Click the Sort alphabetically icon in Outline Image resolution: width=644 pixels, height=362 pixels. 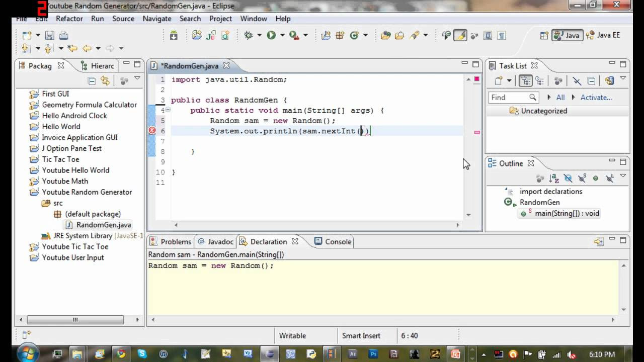click(554, 178)
